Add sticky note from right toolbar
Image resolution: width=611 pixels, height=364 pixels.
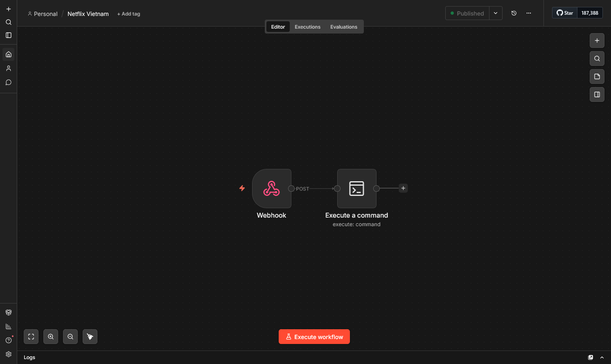[597, 76]
